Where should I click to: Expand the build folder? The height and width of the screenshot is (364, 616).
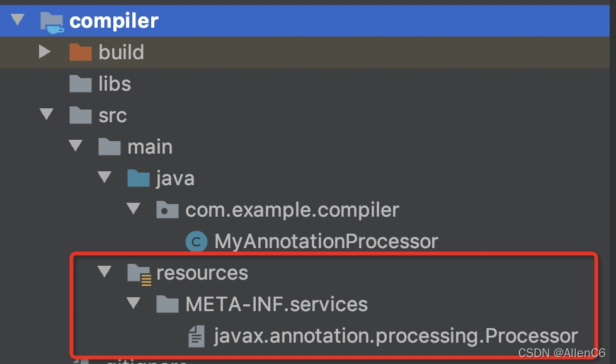(45, 52)
